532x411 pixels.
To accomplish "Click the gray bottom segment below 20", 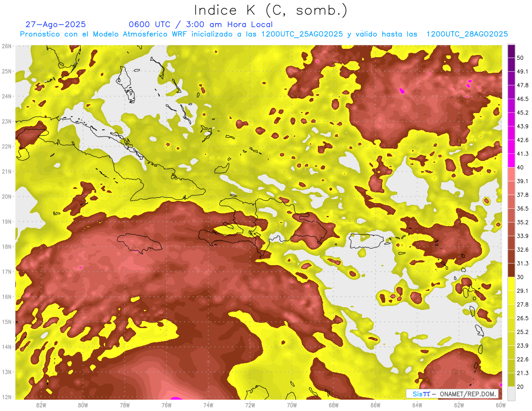I will click(511, 393).
